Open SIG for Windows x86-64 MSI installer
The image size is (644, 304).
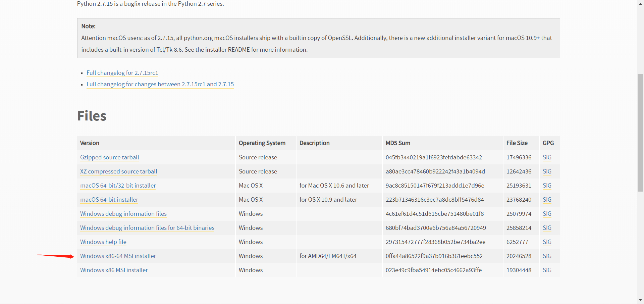547,256
